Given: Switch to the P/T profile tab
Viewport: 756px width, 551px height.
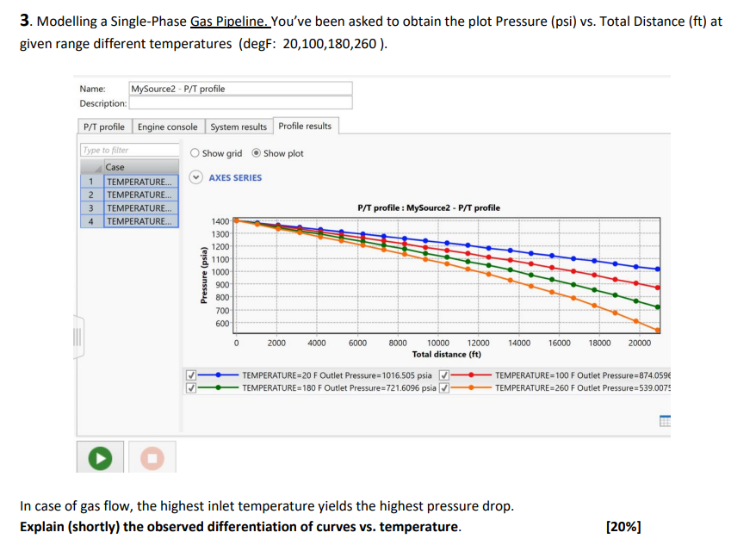Looking at the screenshot, I should (x=104, y=127).
